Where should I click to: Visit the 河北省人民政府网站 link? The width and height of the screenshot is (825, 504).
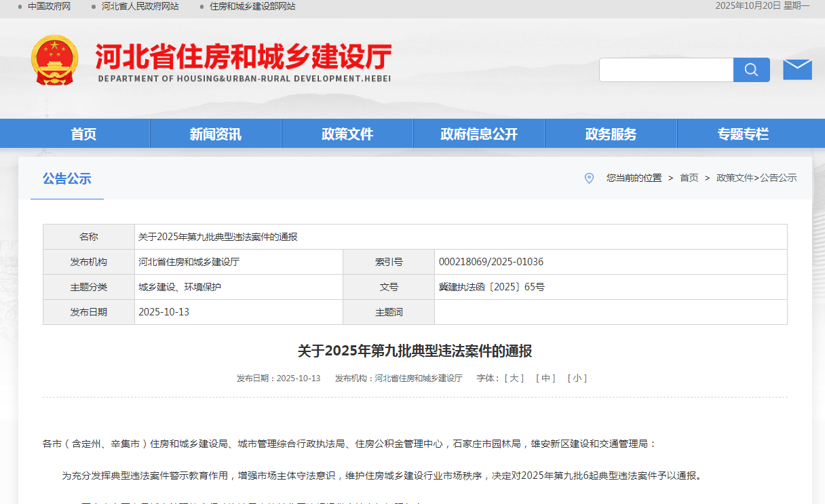[x=140, y=6]
